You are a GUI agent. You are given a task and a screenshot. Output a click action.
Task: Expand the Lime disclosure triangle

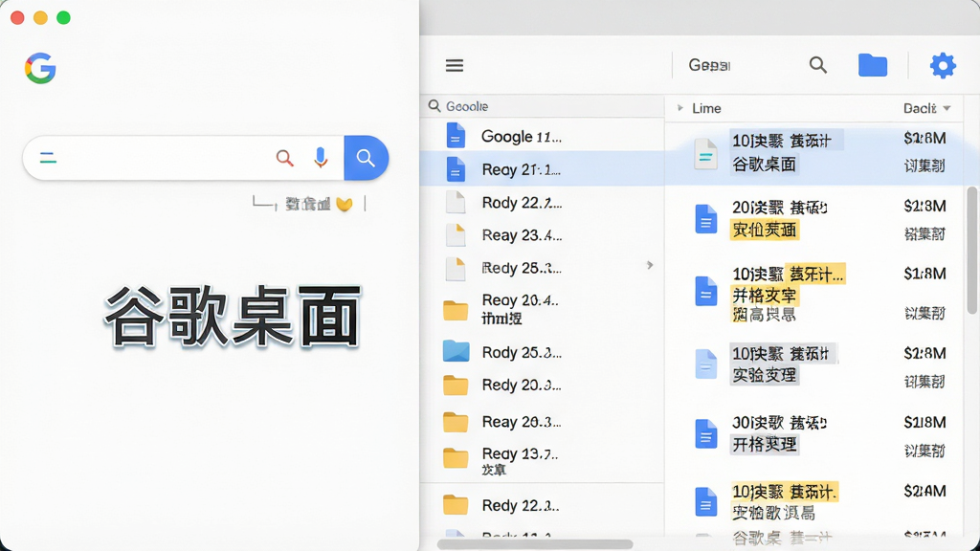coord(680,108)
